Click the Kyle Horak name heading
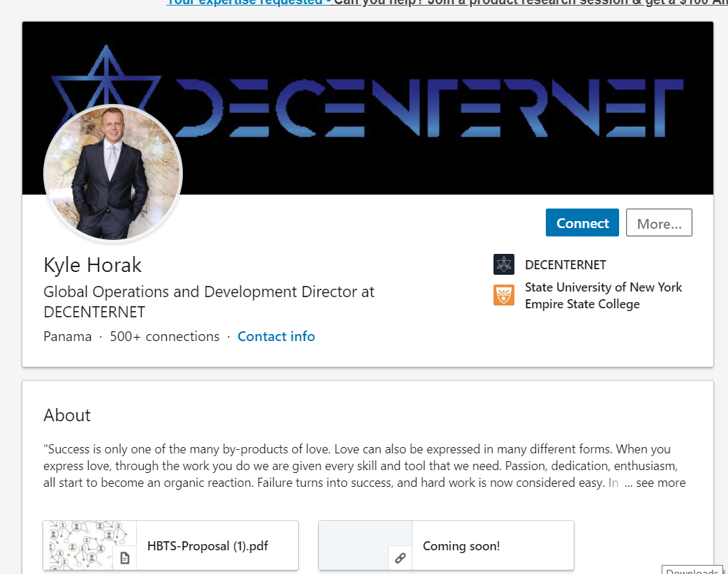The height and width of the screenshot is (574, 728). 92,265
